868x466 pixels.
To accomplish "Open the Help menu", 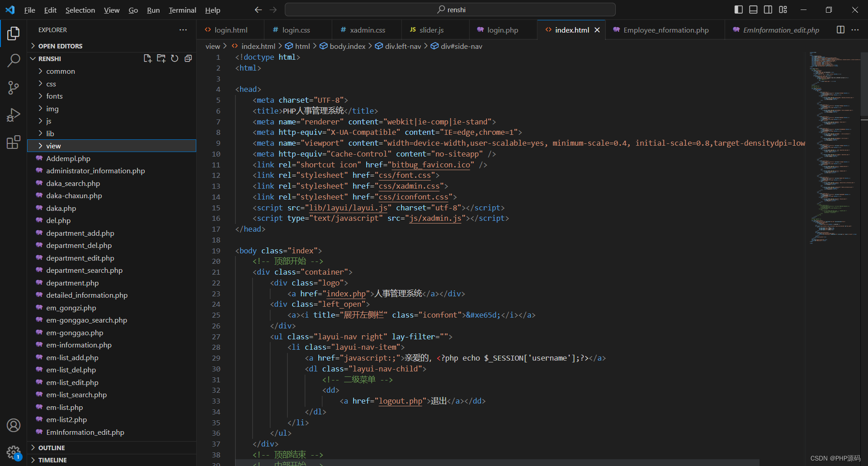I will click(212, 10).
